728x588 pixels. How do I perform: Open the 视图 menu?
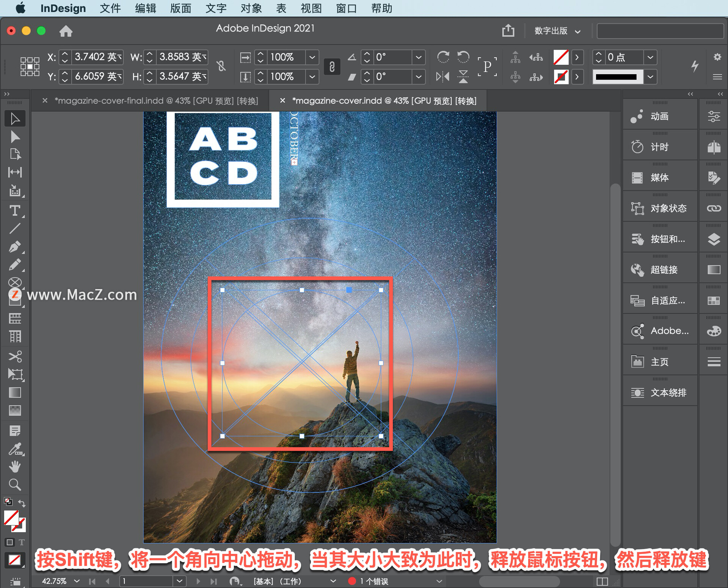pyautogui.click(x=311, y=8)
